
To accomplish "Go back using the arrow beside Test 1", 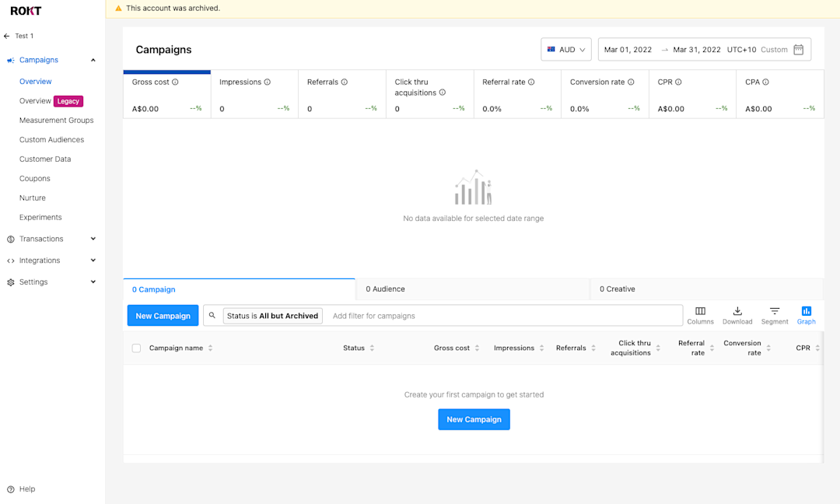I will pyautogui.click(x=6, y=36).
